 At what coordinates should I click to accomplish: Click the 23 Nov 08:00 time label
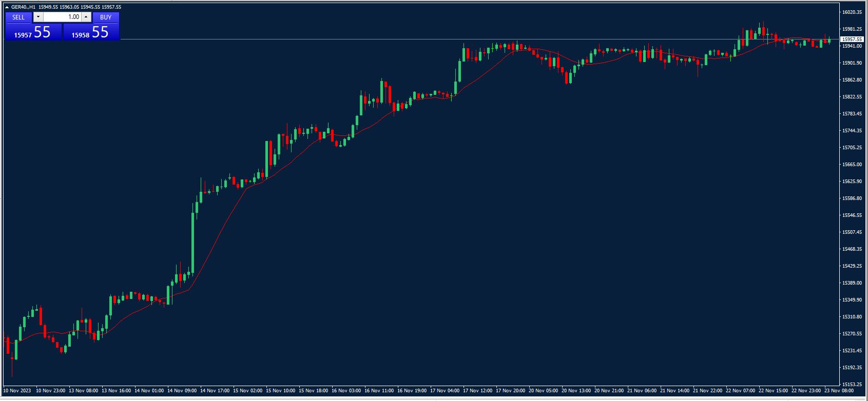(839, 391)
